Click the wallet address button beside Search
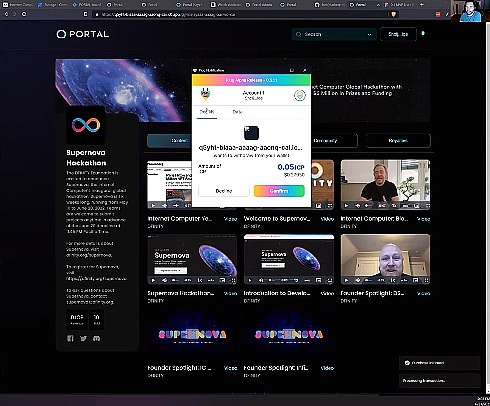The width and height of the screenshot is (490, 406). (x=398, y=34)
